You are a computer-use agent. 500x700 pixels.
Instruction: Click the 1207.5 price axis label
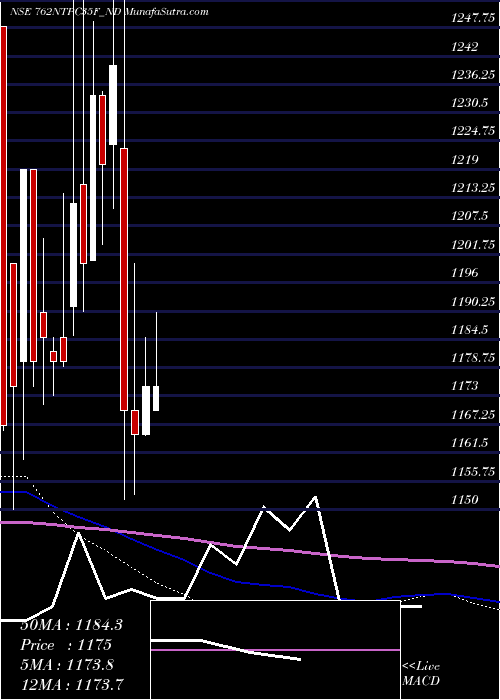click(x=470, y=216)
